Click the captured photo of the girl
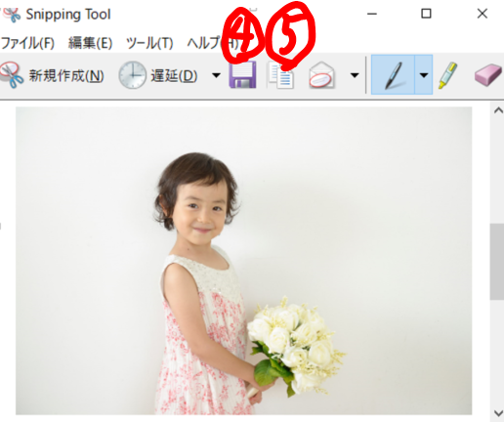 point(243,261)
